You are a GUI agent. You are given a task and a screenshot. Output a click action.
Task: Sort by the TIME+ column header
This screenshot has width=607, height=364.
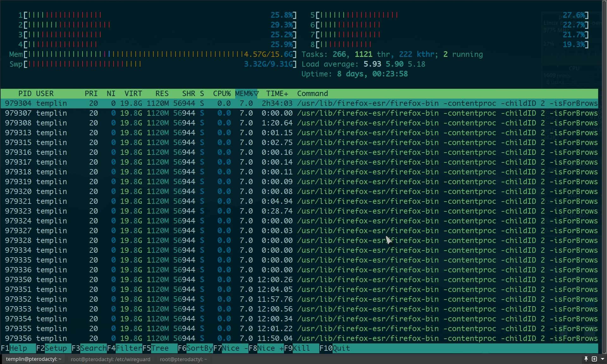(x=277, y=94)
